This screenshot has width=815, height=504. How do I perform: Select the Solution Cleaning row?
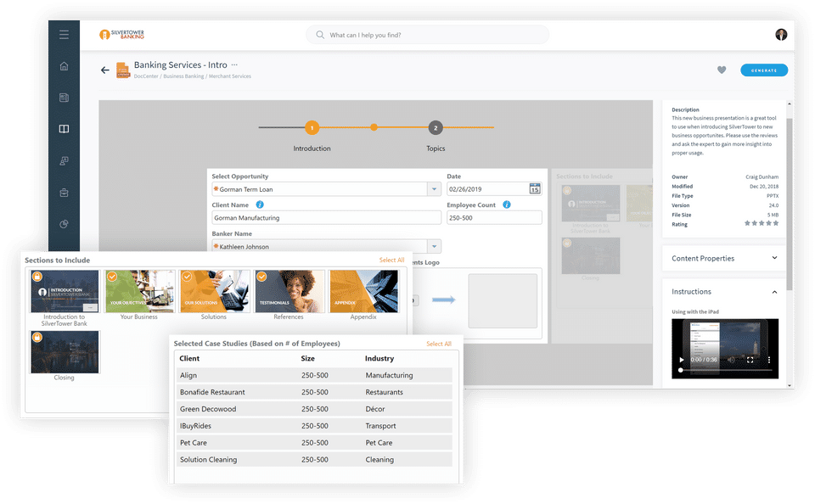(x=314, y=460)
